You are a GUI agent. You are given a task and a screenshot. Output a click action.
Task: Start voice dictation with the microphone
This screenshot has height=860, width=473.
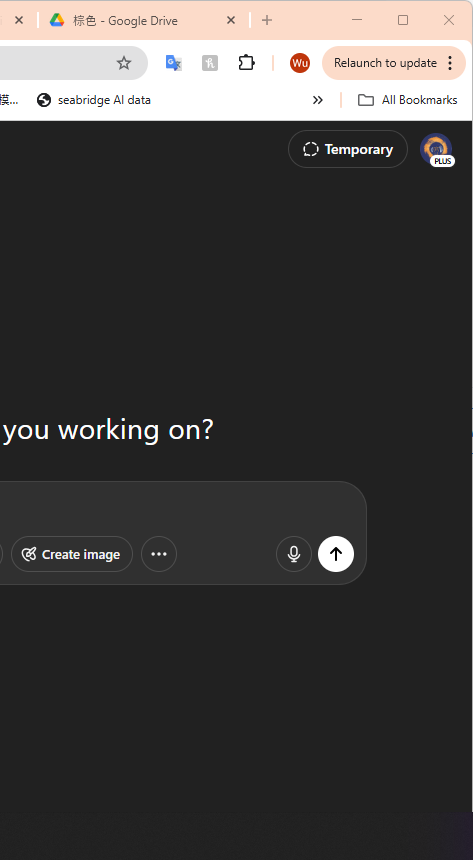(x=294, y=554)
